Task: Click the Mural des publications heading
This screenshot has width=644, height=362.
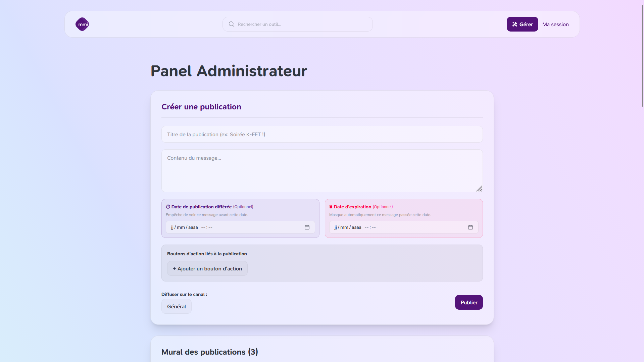Action: tap(209, 352)
